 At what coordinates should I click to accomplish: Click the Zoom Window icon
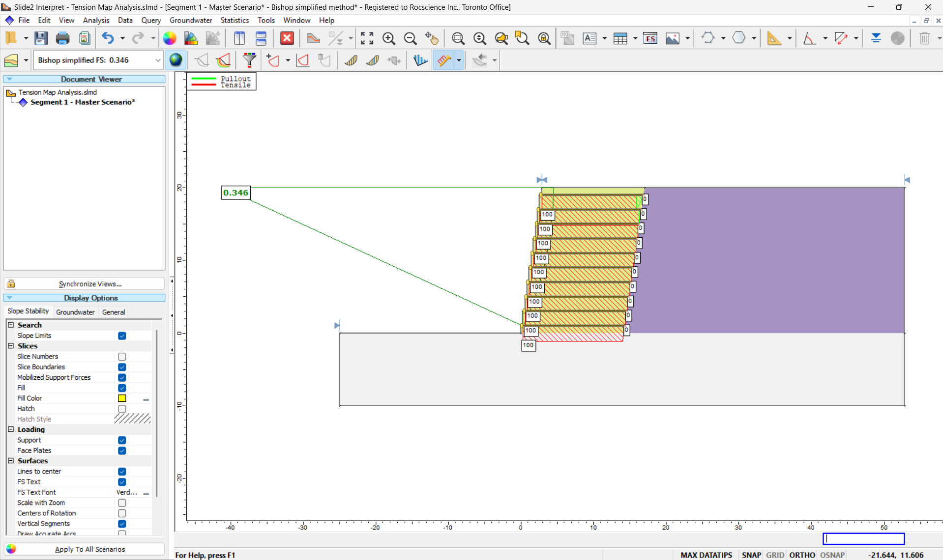458,38
